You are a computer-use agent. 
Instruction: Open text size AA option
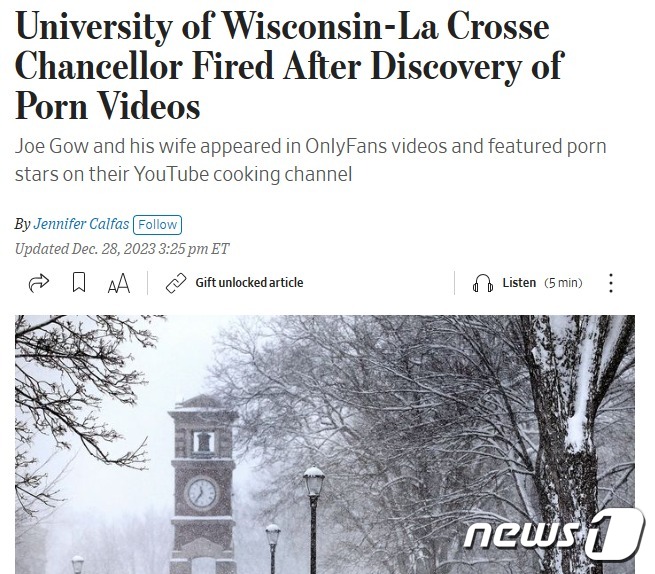[x=119, y=283]
